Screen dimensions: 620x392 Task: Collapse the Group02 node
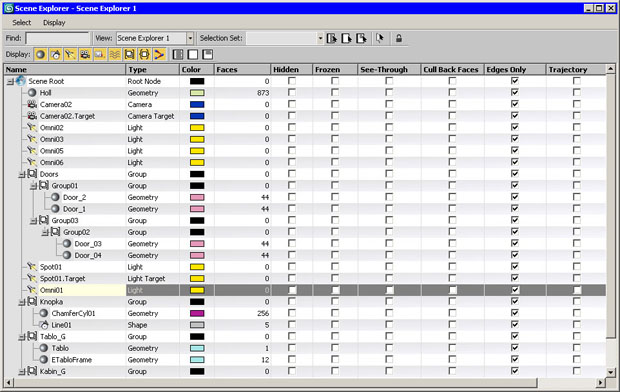click(x=45, y=233)
